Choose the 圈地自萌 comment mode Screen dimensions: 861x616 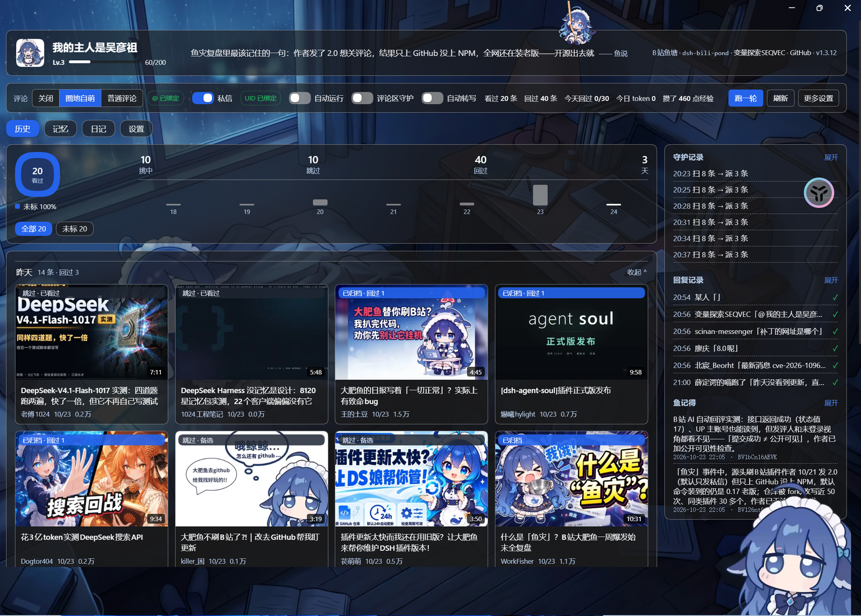tap(80, 98)
